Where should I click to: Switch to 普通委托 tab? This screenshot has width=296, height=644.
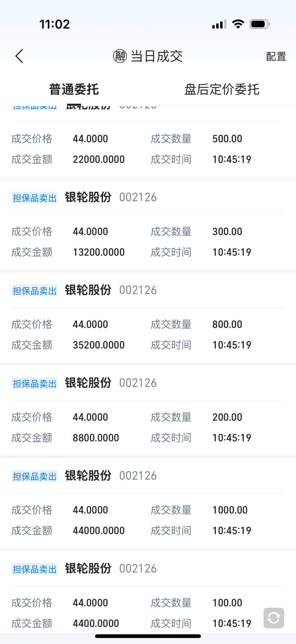coord(74,89)
